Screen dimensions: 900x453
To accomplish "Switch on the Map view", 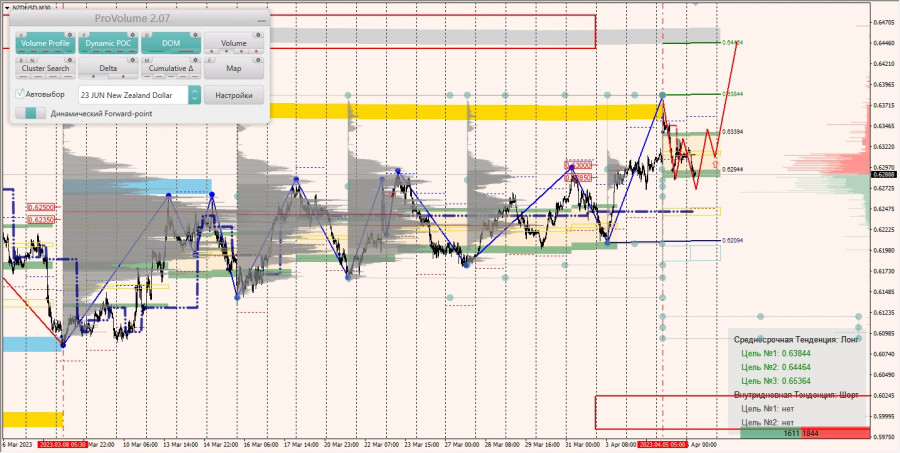I will [234, 69].
